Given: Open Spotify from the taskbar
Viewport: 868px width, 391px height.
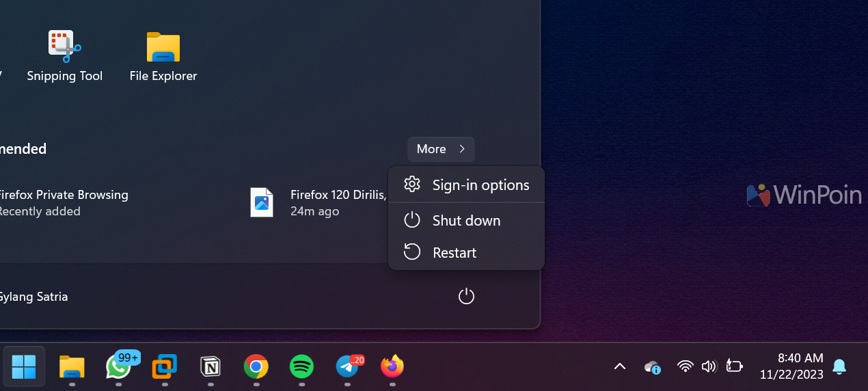Looking at the screenshot, I should 301,367.
